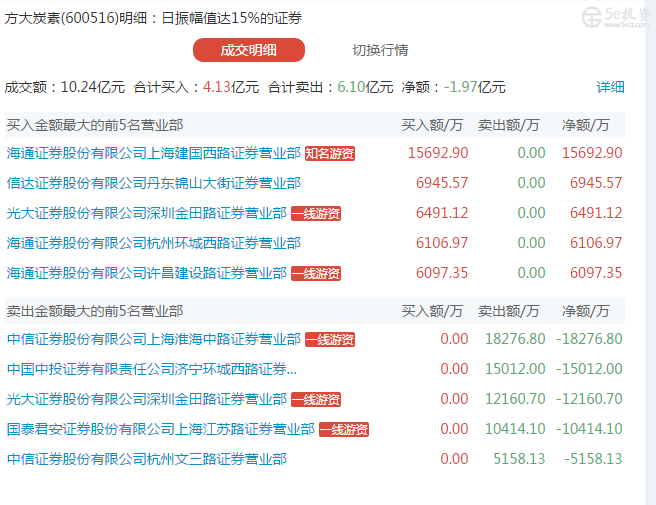Open 海通证券杭州环城西路证券营业部 link

point(154,243)
